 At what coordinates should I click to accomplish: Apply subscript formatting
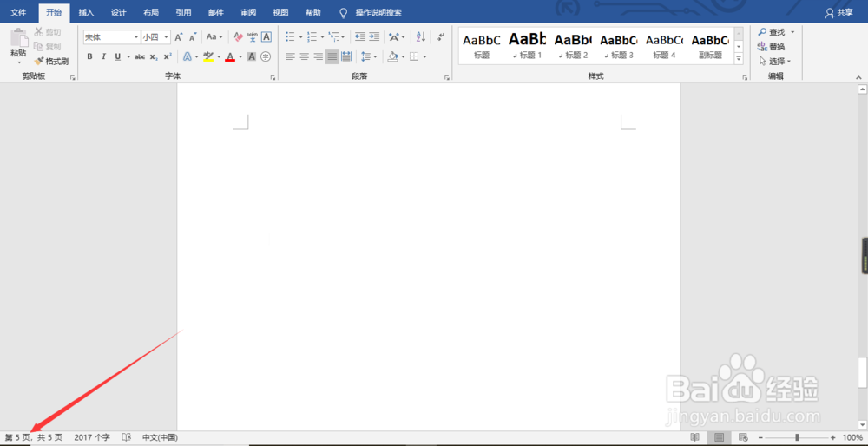(154, 56)
